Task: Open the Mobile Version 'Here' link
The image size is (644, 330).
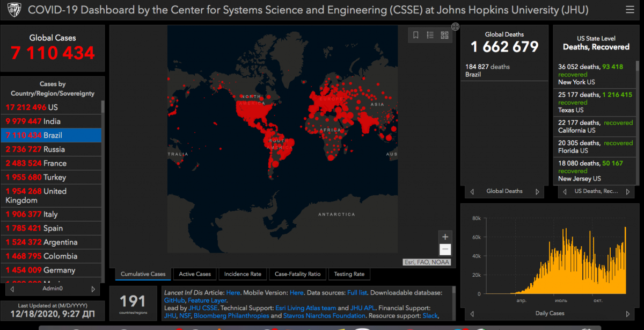Action: pos(296,293)
